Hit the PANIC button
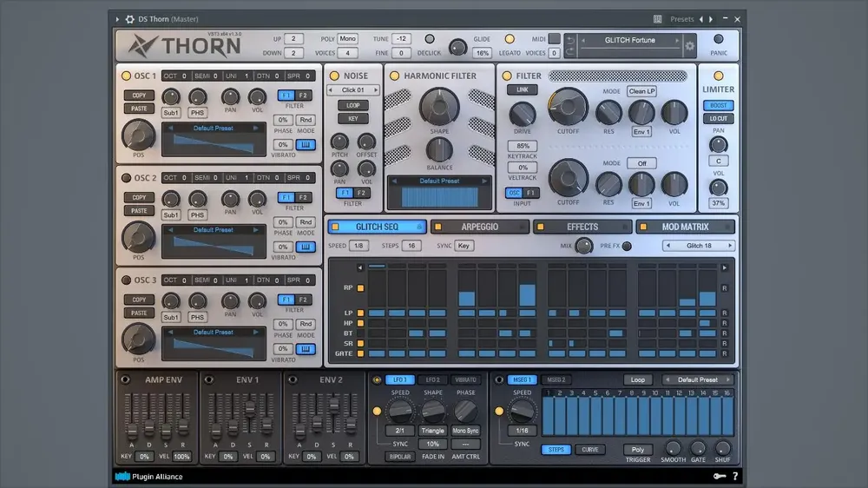Image resolution: width=868 pixels, height=488 pixels. pos(719,39)
